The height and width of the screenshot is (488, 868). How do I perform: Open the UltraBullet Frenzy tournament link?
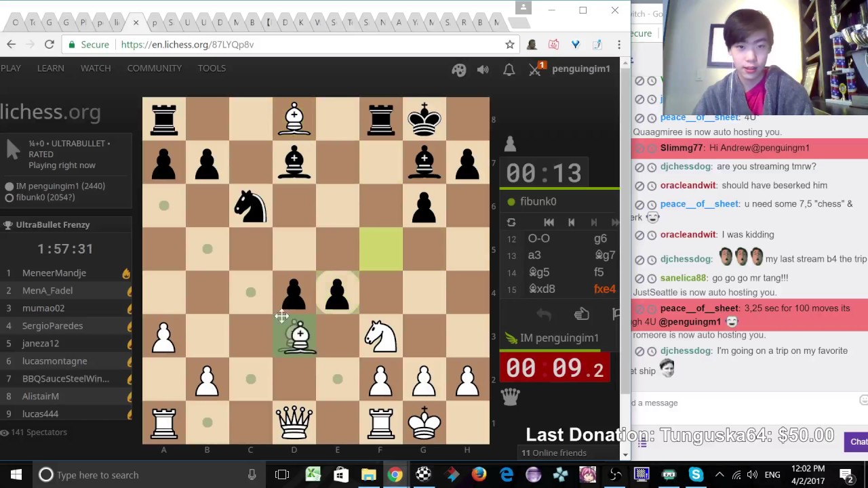click(53, 224)
